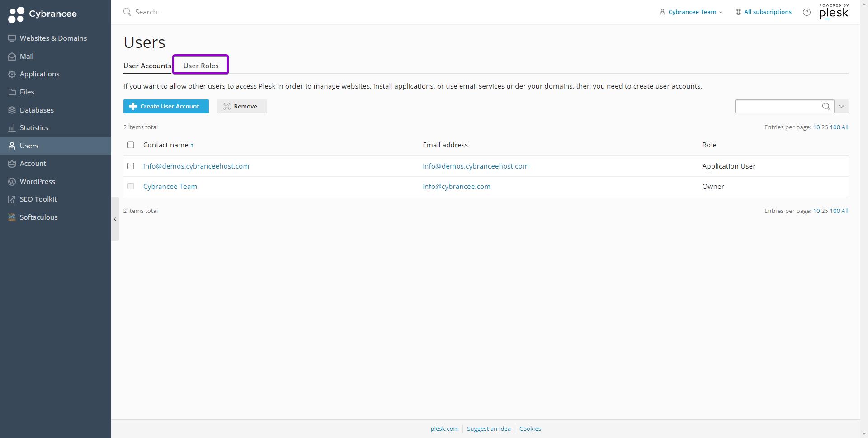Open info@demos.cybranceehost.com contact name link
Viewport: 868px width, 438px height.
pos(196,166)
